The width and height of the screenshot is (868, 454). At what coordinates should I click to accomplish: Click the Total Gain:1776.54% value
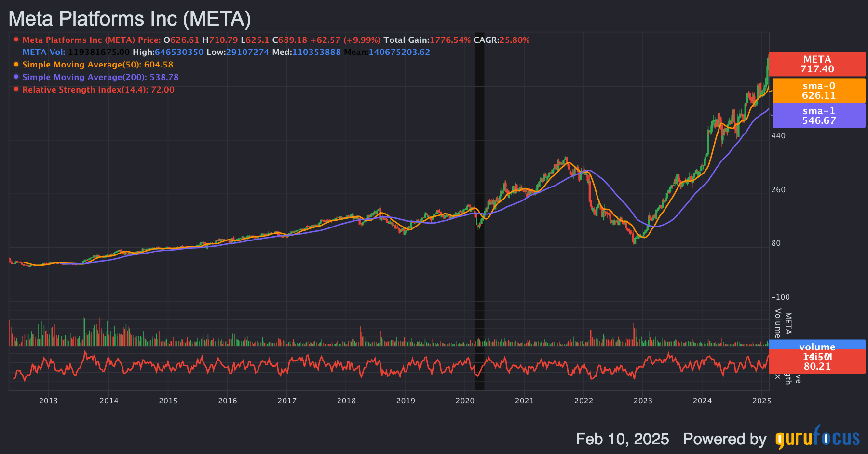point(427,40)
